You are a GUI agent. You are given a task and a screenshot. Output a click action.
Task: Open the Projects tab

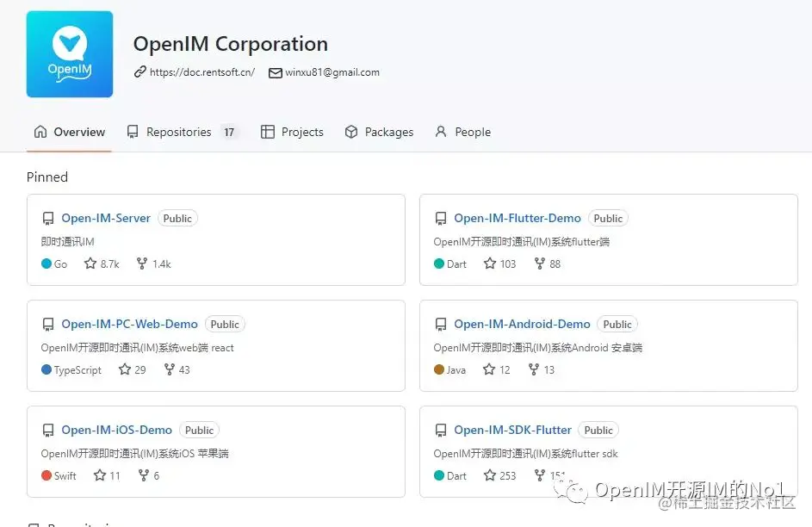pyautogui.click(x=292, y=132)
